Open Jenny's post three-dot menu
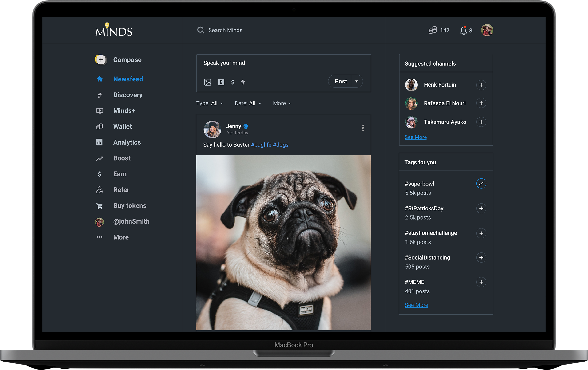Image resolution: width=588 pixels, height=370 pixels. (363, 128)
